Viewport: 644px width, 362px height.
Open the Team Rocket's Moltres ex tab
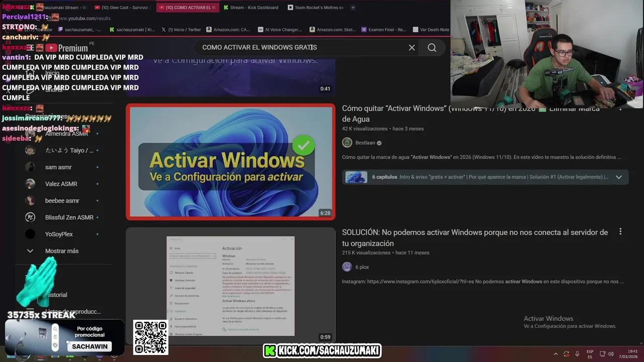[315, 8]
